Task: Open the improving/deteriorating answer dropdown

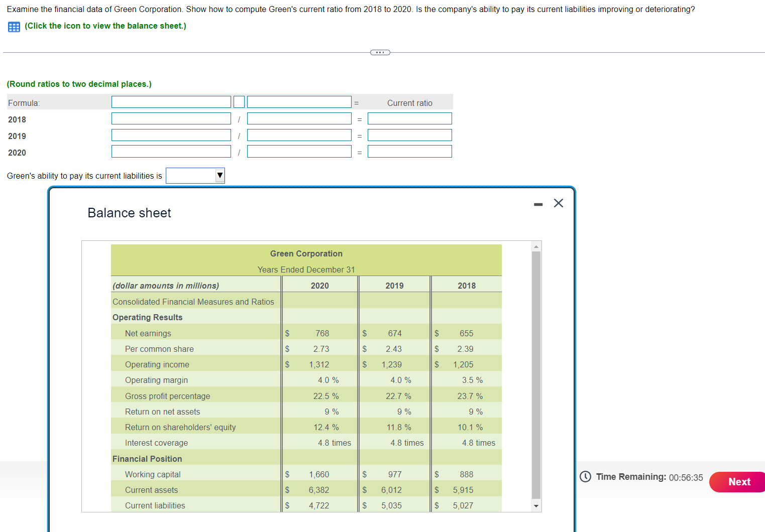Action: point(195,176)
